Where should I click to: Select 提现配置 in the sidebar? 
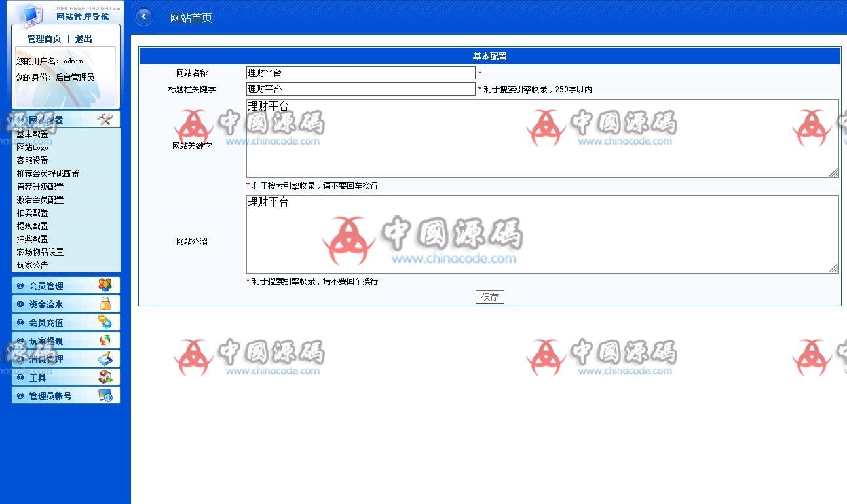pyautogui.click(x=33, y=226)
